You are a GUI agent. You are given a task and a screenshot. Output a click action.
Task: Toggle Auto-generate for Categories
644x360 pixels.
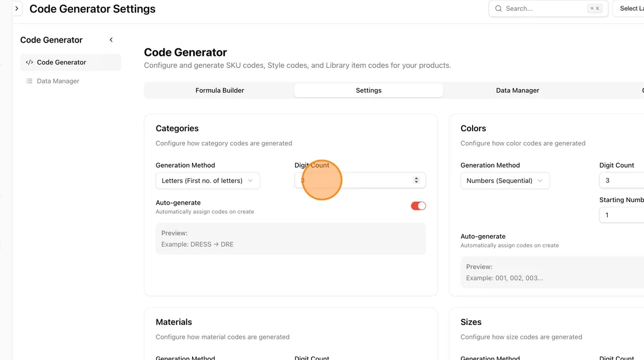(418, 206)
